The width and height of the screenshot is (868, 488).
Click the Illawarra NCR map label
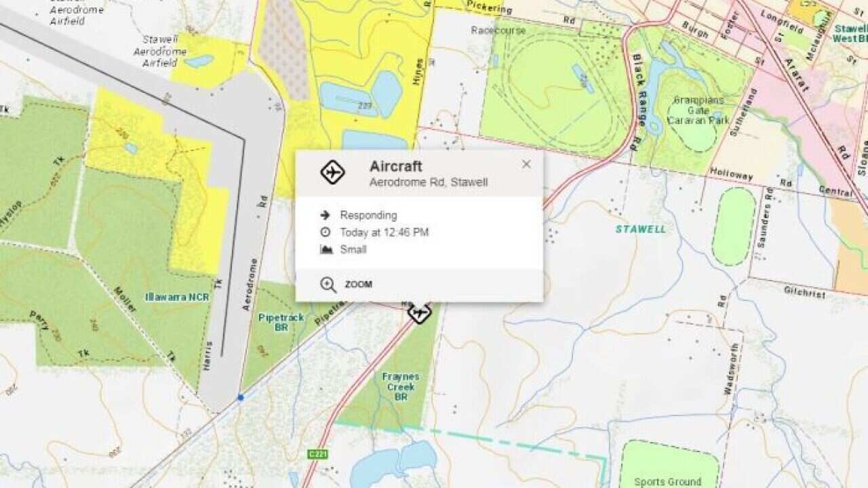177,297
